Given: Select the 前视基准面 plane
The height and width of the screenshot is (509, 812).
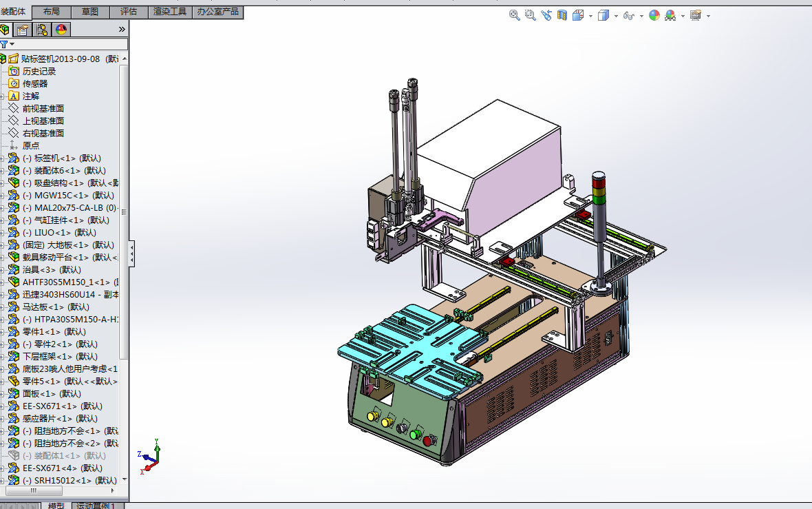Looking at the screenshot, I should 43,109.
